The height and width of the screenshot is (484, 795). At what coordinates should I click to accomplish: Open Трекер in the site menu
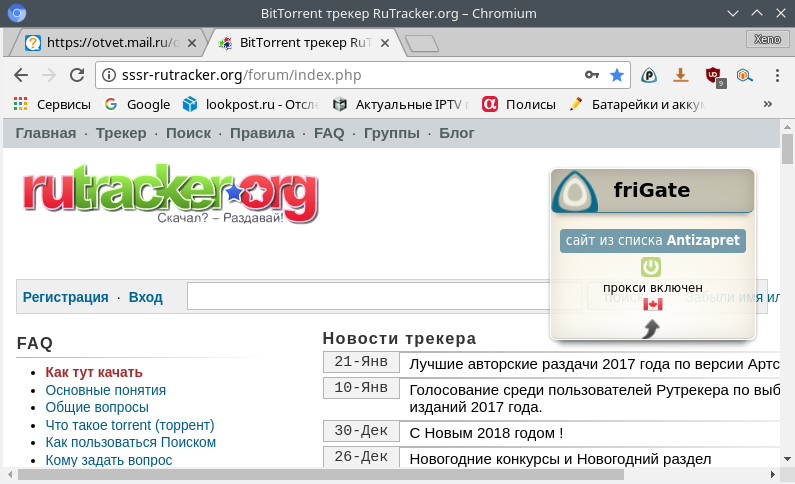click(x=121, y=133)
